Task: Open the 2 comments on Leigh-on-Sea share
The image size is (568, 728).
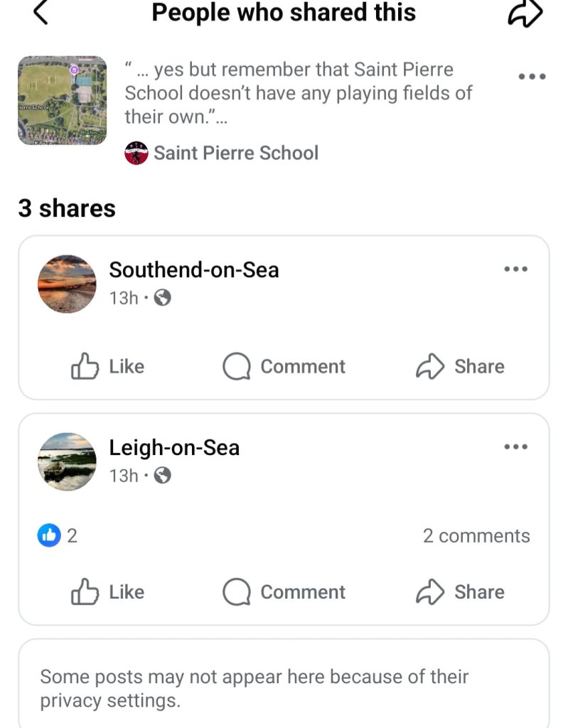Action: coord(476,536)
